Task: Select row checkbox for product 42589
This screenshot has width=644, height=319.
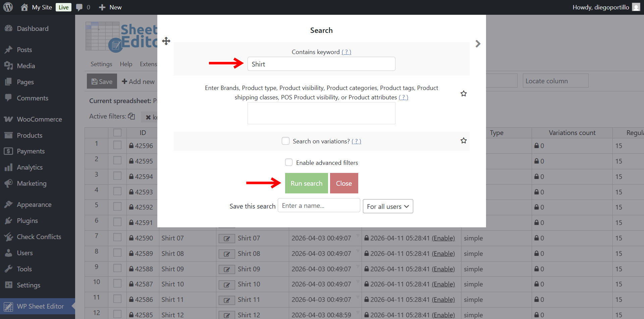Action: [117, 253]
